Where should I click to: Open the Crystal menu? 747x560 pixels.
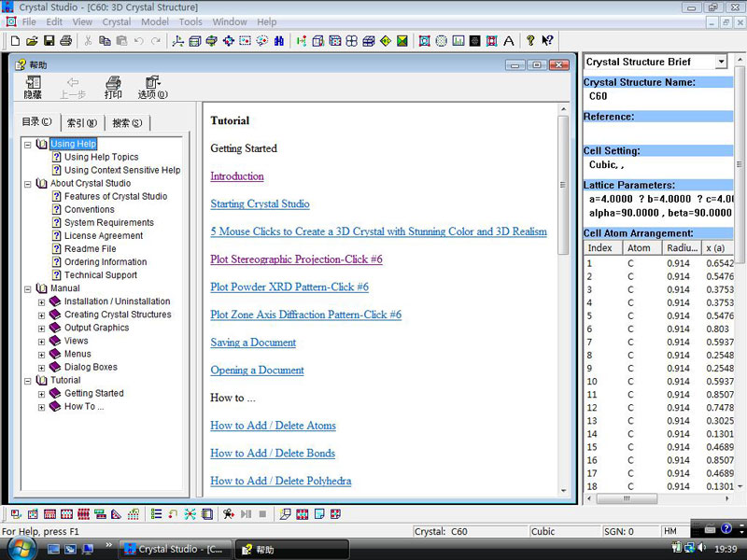pos(117,21)
